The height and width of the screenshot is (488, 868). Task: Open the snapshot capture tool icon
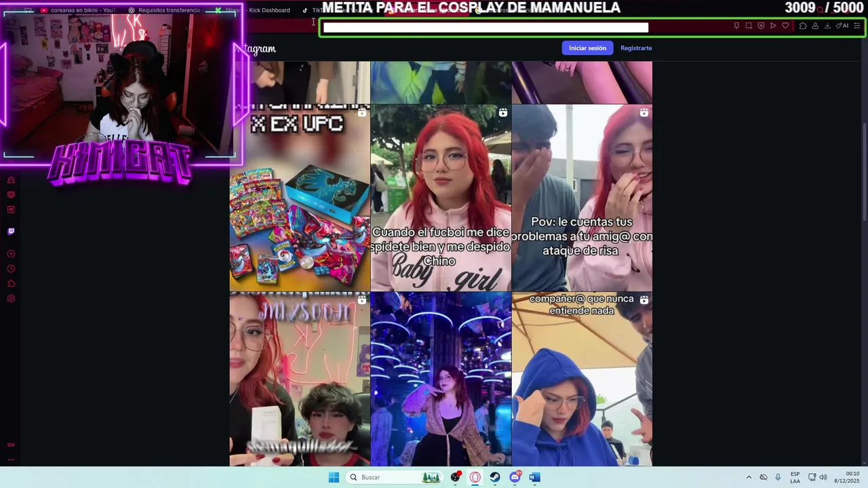pos(749,26)
